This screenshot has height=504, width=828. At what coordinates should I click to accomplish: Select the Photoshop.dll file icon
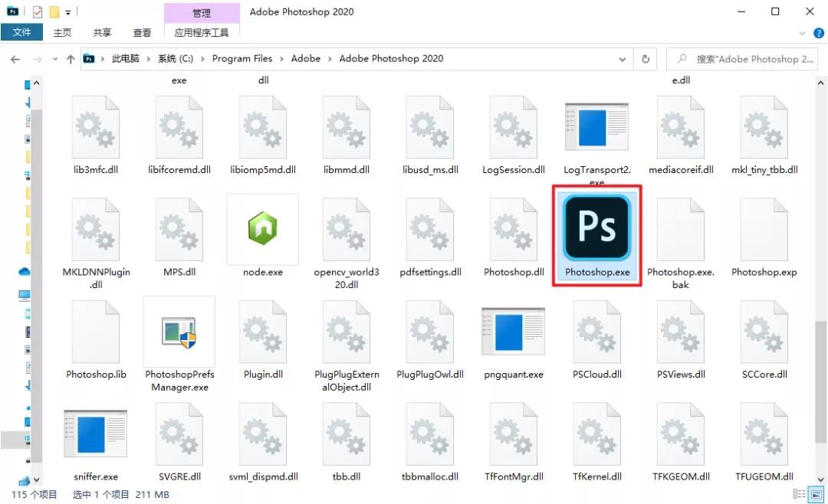pos(513,229)
